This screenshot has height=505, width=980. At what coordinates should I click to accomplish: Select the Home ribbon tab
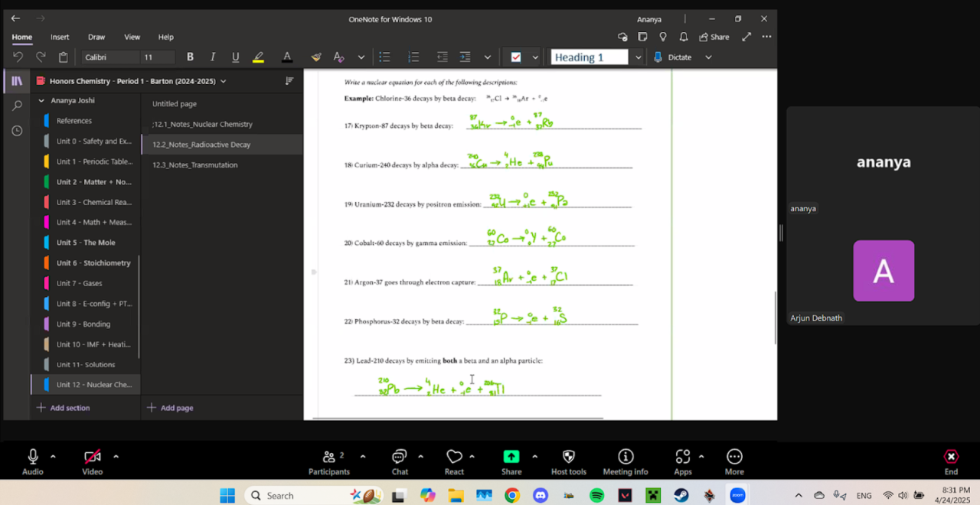22,37
